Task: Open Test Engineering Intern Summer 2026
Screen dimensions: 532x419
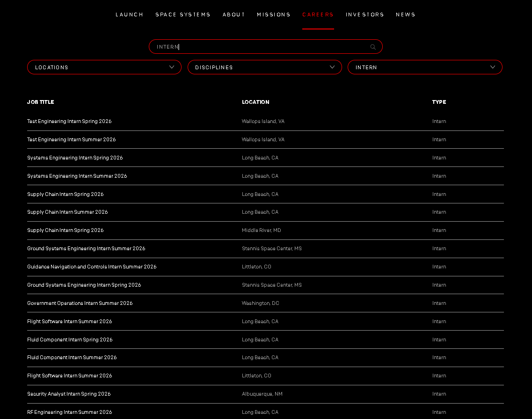Action: pyautogui.click(x=71, y=140)
